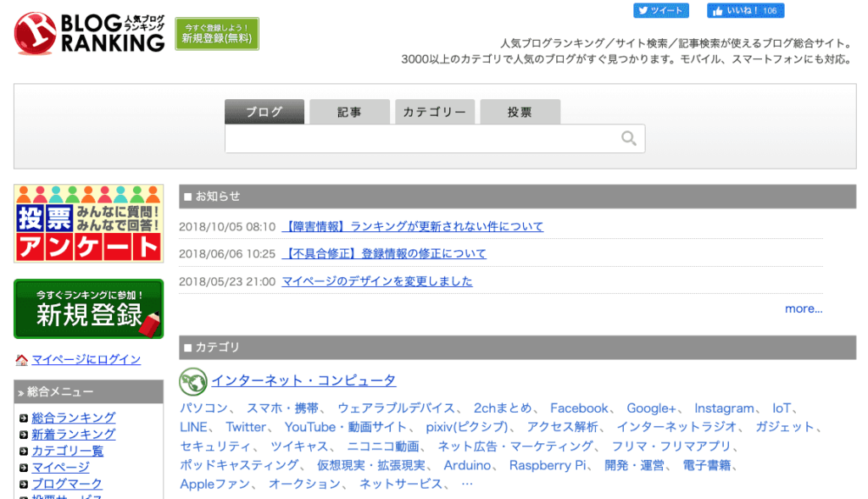Open the ウェアラブルデバイス category link

[x=396, y=408]
